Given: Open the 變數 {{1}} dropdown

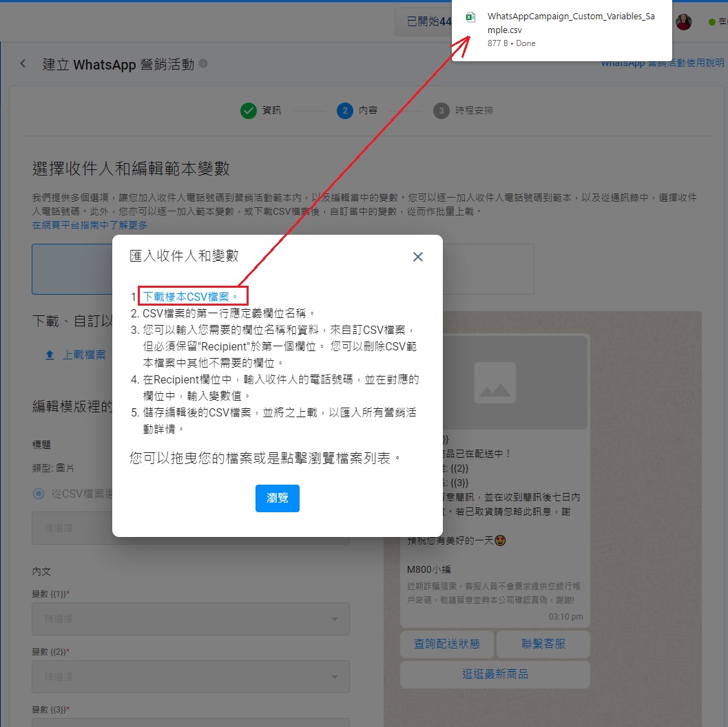Looking at the screenshot, I should click(x=190, y=619).
